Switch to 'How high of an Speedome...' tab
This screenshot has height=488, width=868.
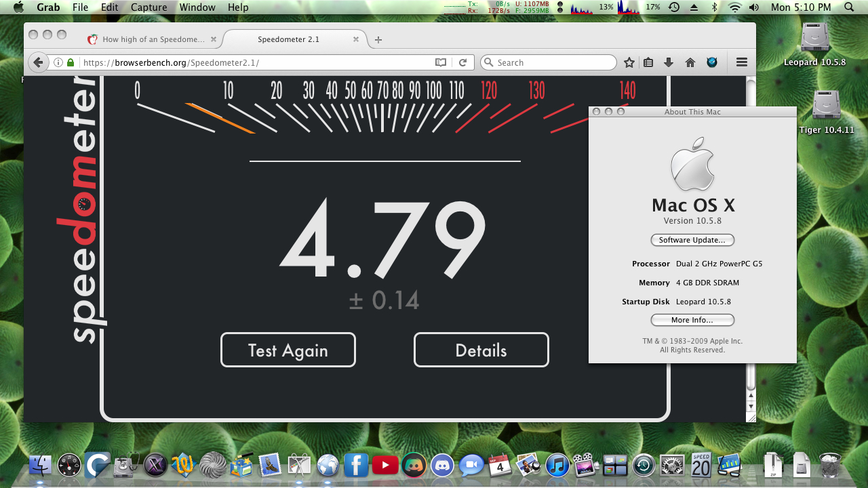coord(153,39)
